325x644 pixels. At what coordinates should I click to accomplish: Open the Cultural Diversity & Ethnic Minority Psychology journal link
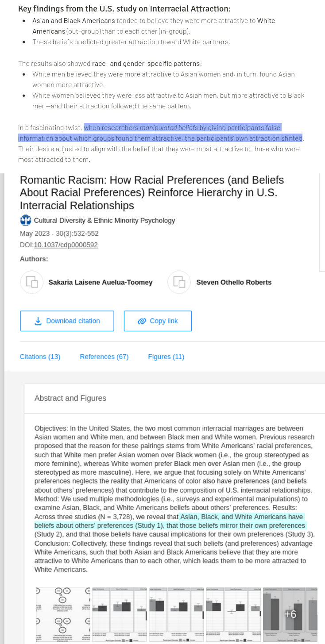pyautogui.click(x=104, y=220)
